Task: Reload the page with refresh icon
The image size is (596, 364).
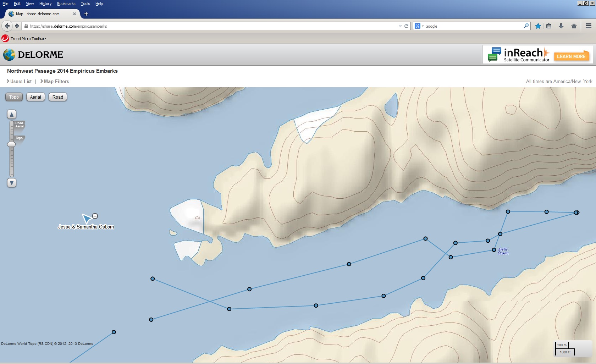Action: (x=407, y=26)
